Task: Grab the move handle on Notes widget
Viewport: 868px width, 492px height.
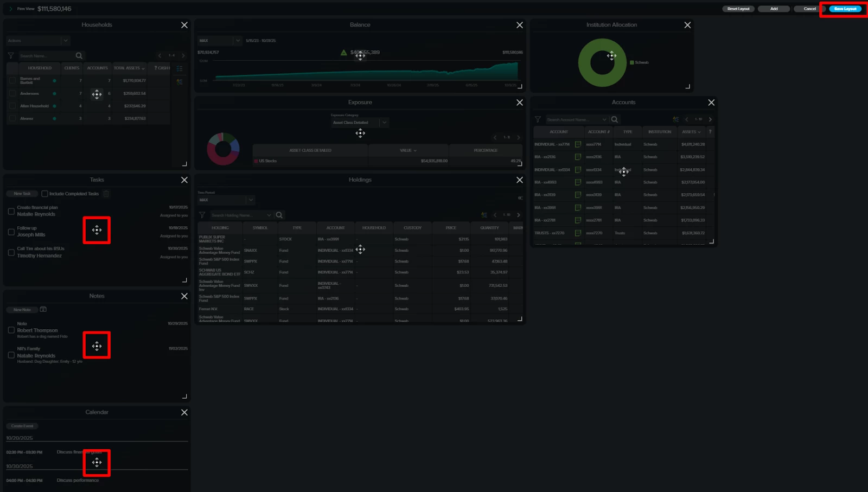Action: [x=97, y=346]
